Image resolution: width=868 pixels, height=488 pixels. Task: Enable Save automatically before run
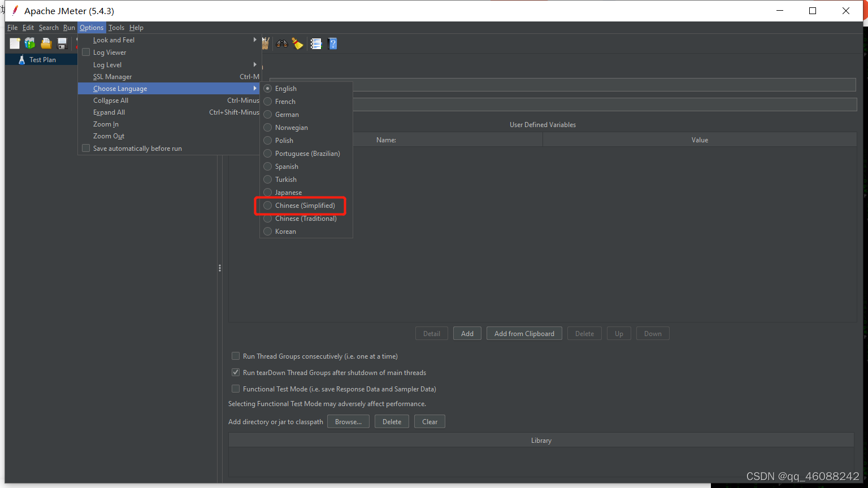point(86,148)
